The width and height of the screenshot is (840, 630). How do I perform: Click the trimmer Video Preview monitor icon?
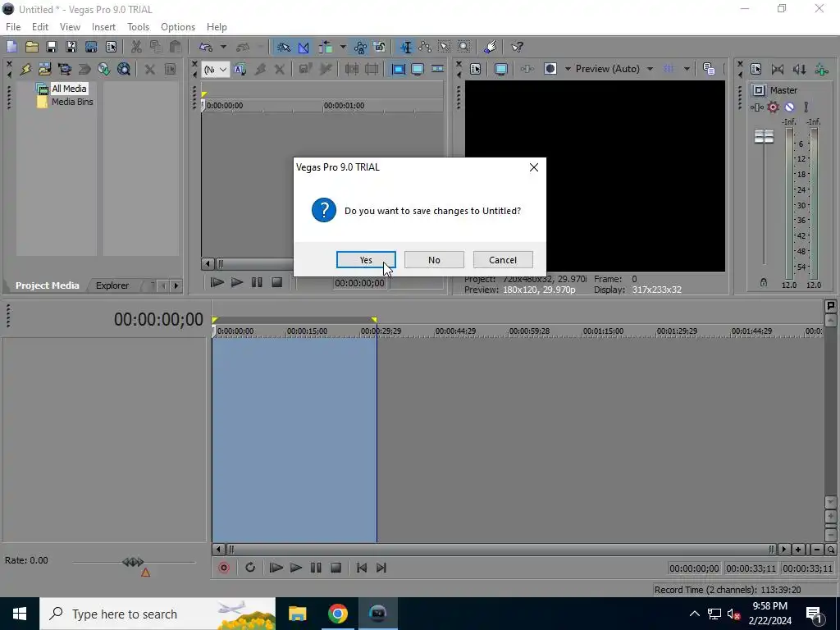click(418, 69)
